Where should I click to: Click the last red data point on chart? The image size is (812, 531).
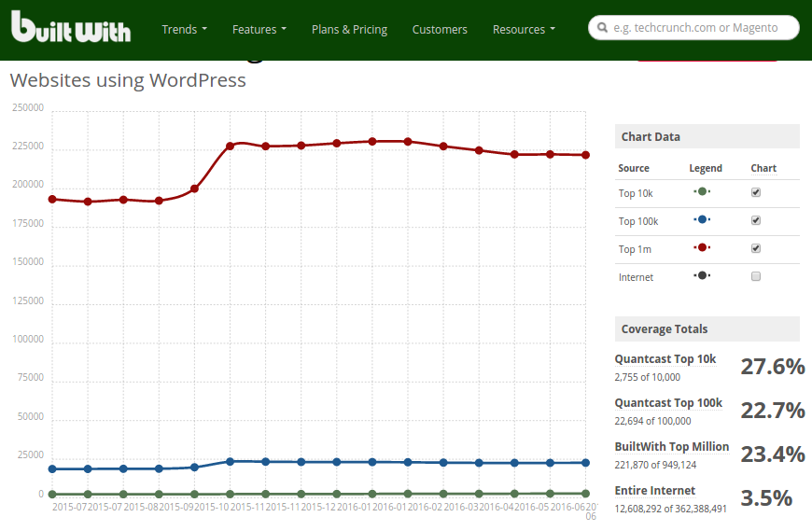pyautogui.click(x=586, y=155)
